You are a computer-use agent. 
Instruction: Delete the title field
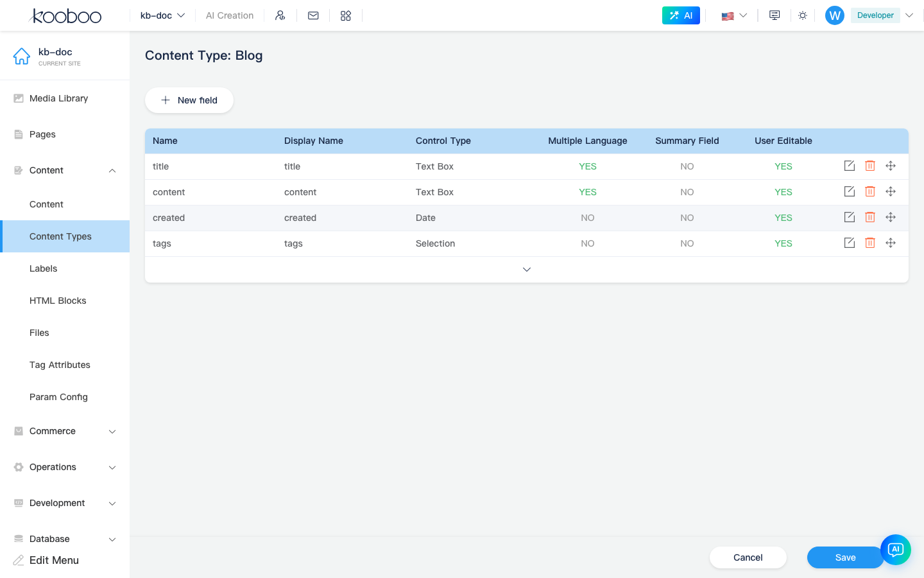point(870,166)
